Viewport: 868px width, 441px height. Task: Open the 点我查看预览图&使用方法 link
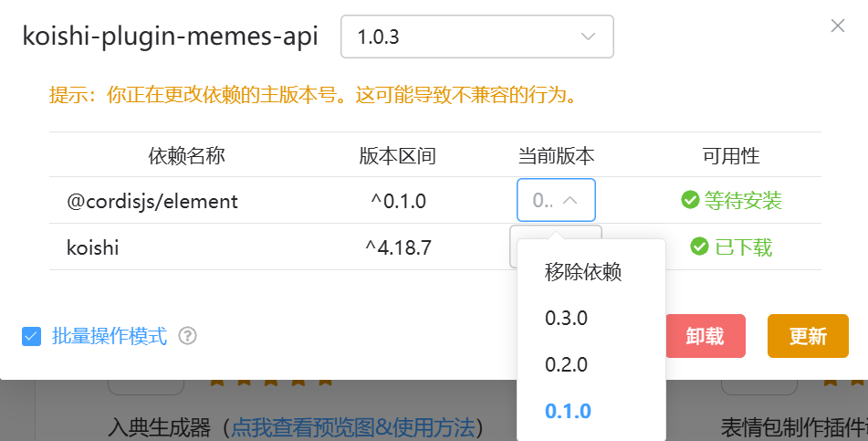pyautogui.click(x=352, y=426)
